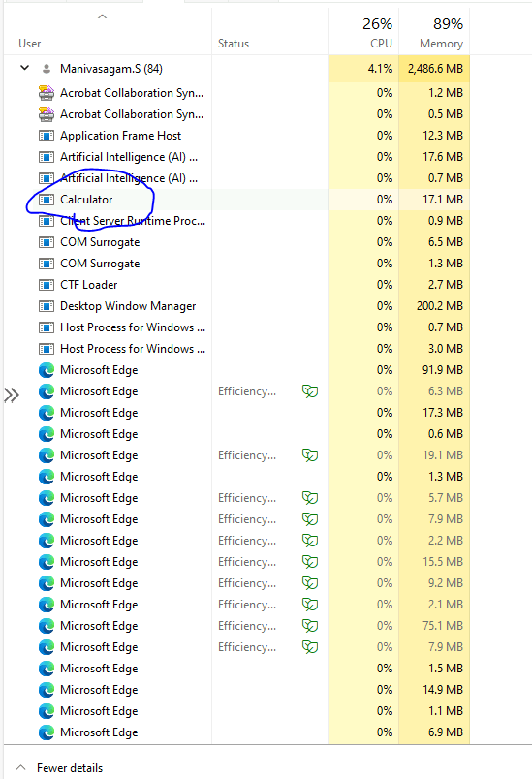Click the Client Server Runtime process icon

coord(47,221)
